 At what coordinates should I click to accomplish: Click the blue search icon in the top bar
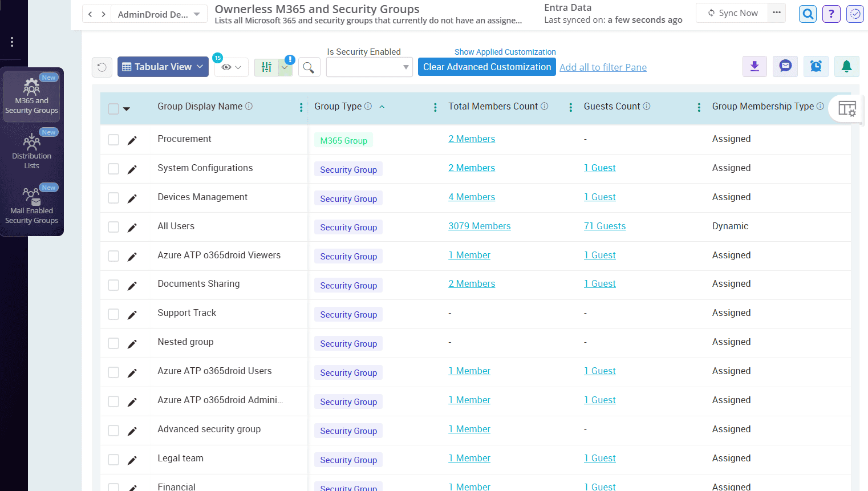coord(808,14)
